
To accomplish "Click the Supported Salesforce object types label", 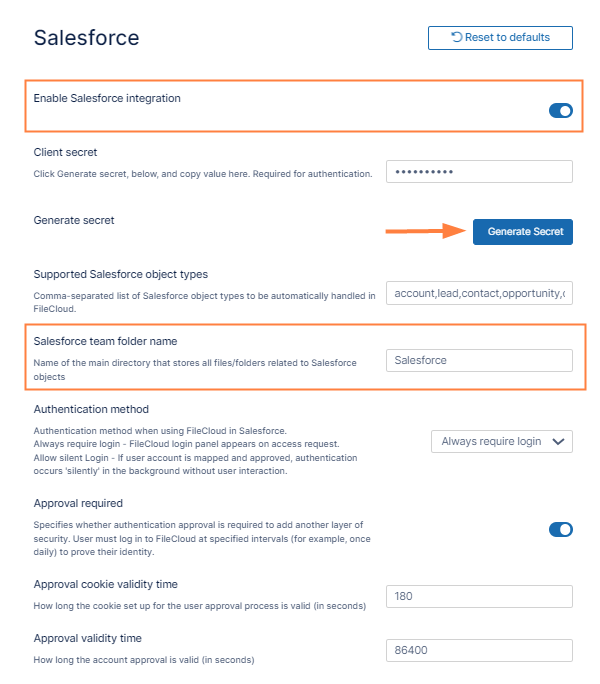I will (x=121, y=274).
